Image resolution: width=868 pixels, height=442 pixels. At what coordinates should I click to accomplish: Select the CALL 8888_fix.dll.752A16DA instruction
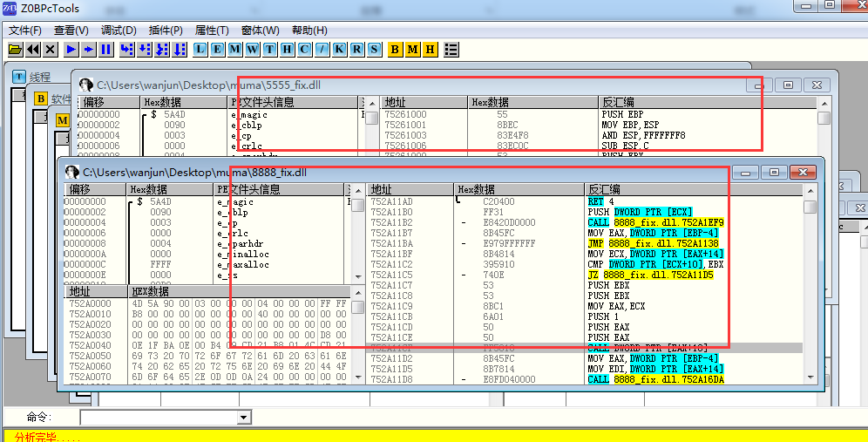point(656,379)
